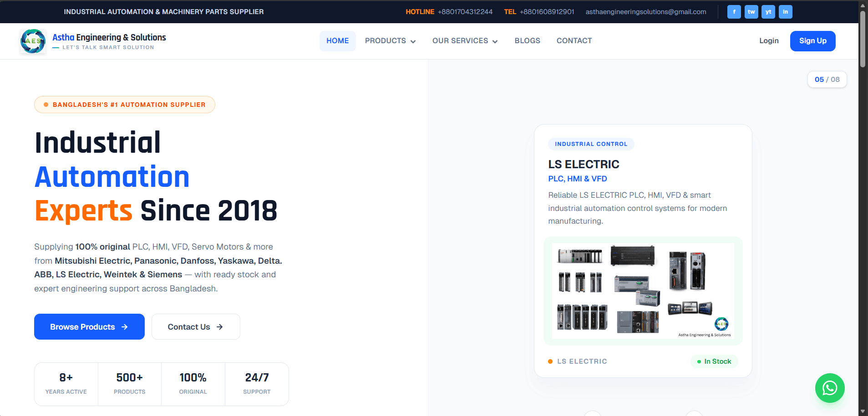Image resolution: width=868 pixels, height=416 pixels.
Task: Click the 500+ Products stat
Action: click(130, 384)
